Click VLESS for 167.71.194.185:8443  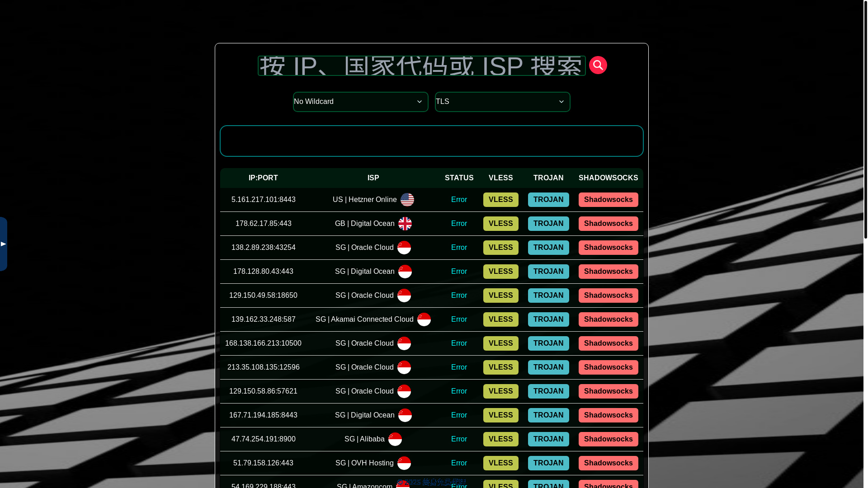(x=500, y=415)
